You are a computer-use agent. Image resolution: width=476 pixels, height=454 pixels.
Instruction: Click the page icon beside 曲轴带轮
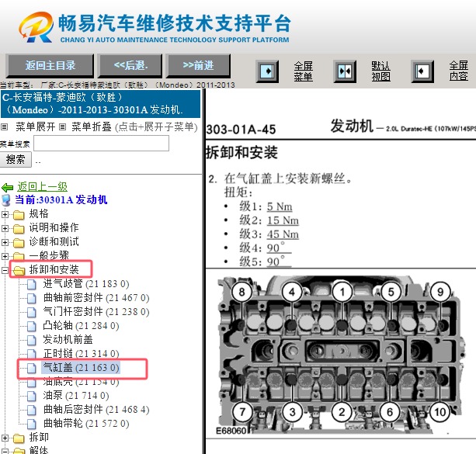click(x=31, y=425)
